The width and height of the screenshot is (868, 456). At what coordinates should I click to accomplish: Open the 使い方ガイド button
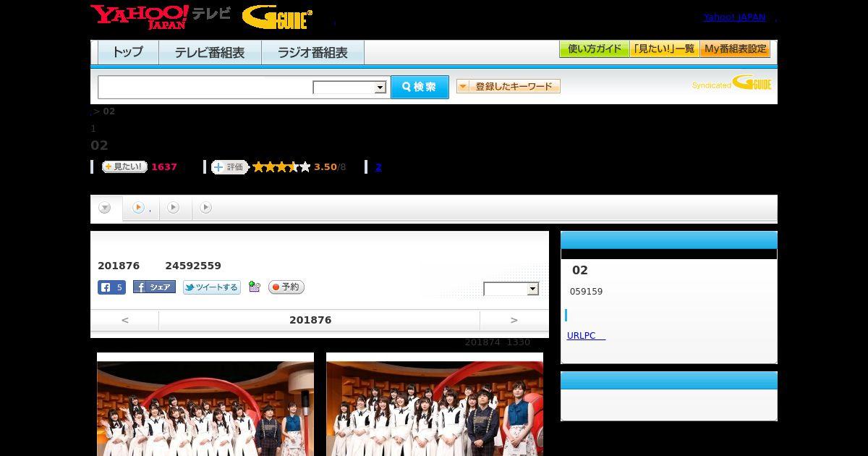tap(594, 49)
